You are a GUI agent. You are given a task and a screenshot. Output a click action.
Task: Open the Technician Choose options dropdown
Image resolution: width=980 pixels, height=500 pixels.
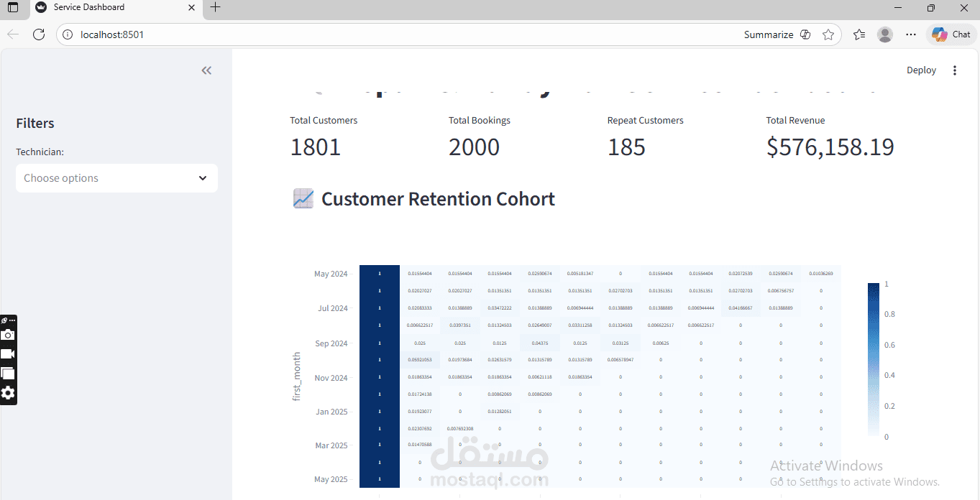pyautogui.click(x=116, y=178)
